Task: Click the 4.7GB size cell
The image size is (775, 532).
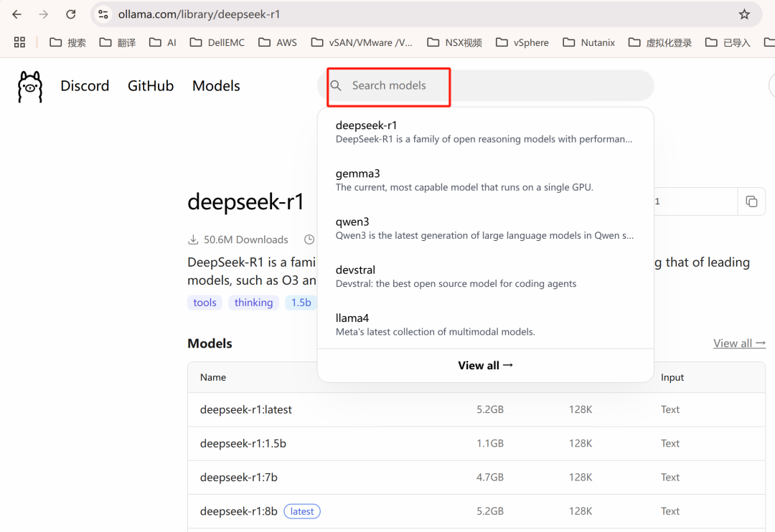Action: pyautogui.click(x=490, y=478)
